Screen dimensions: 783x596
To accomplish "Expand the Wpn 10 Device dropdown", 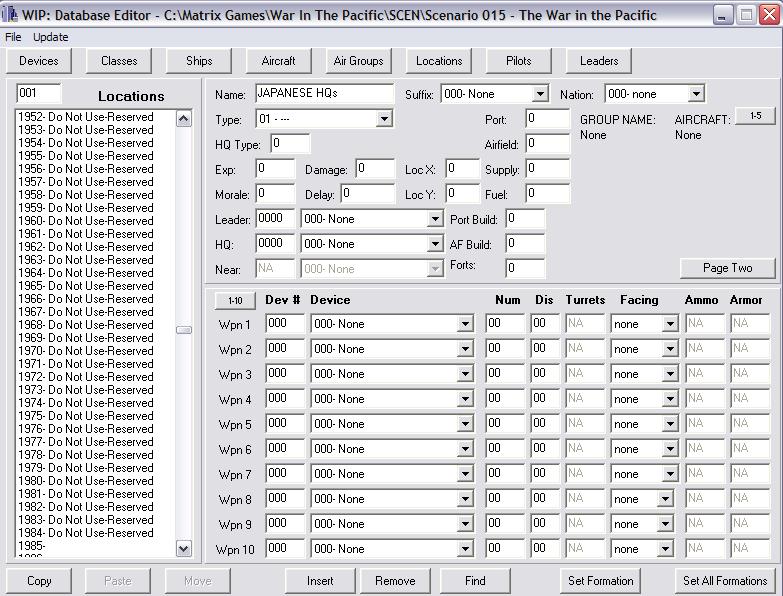I will click(465, 549).
